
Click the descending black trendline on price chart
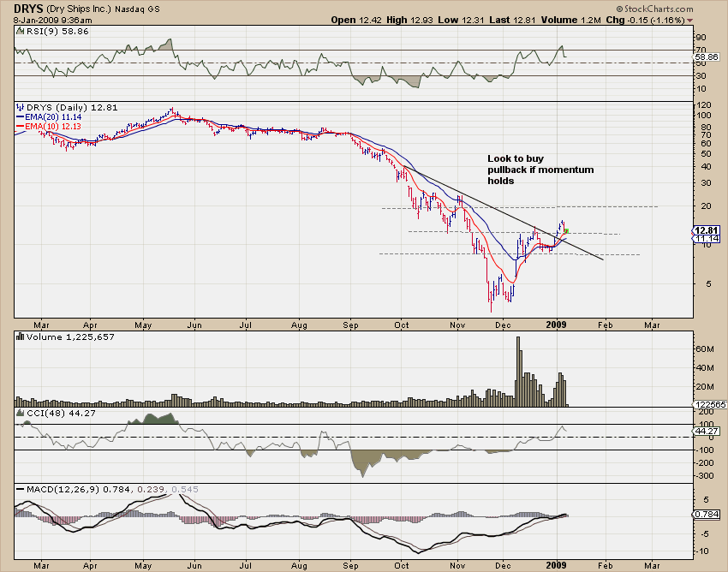[x=504, y=212]
